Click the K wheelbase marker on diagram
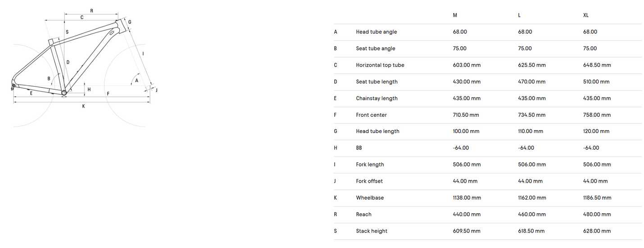The image size is (644, 248). tap(84, 106)
